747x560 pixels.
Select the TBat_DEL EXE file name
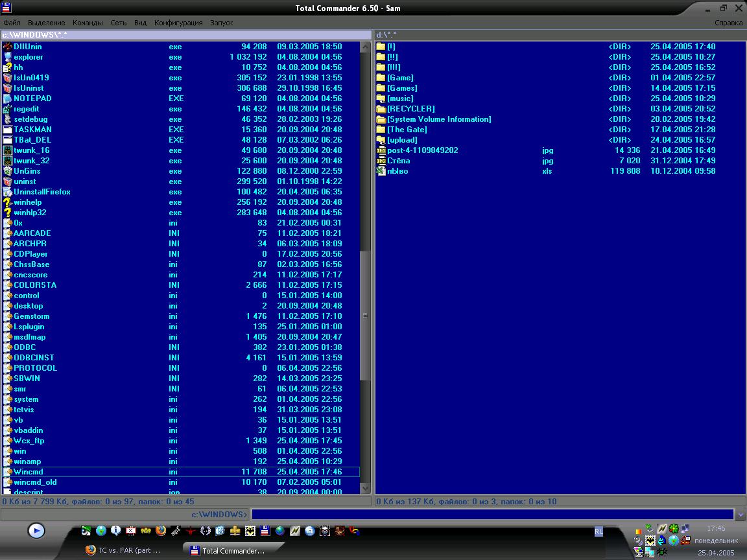coord(32,140)
